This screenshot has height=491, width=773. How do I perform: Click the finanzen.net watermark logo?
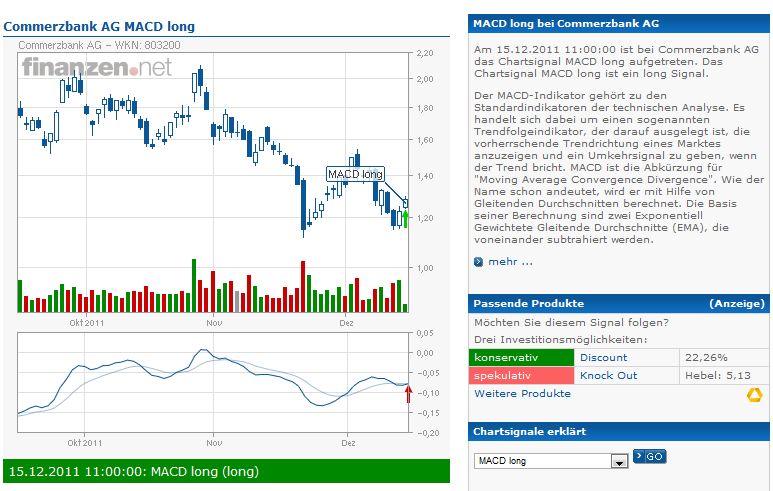tap(98, 67)
